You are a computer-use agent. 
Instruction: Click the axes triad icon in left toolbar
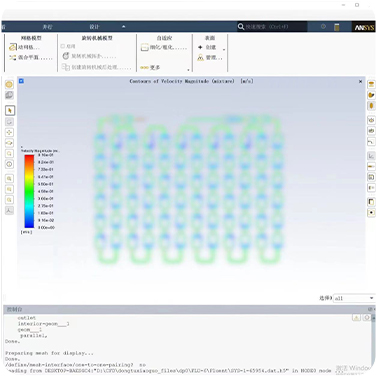10,210
